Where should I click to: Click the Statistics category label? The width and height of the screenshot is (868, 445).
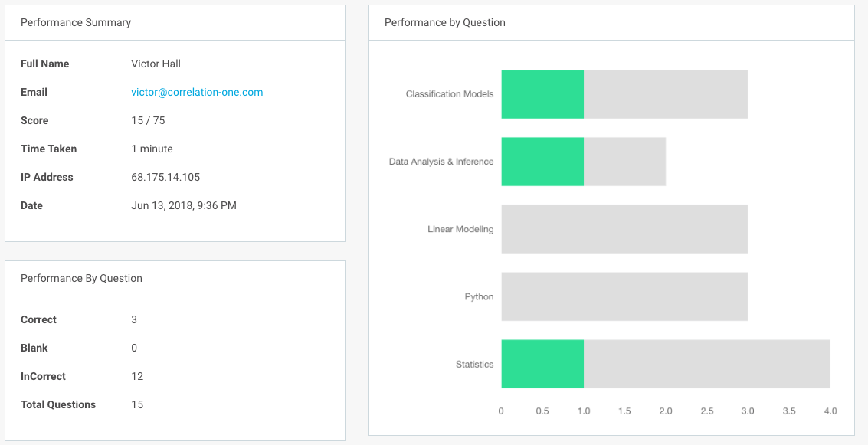point(474,365)
